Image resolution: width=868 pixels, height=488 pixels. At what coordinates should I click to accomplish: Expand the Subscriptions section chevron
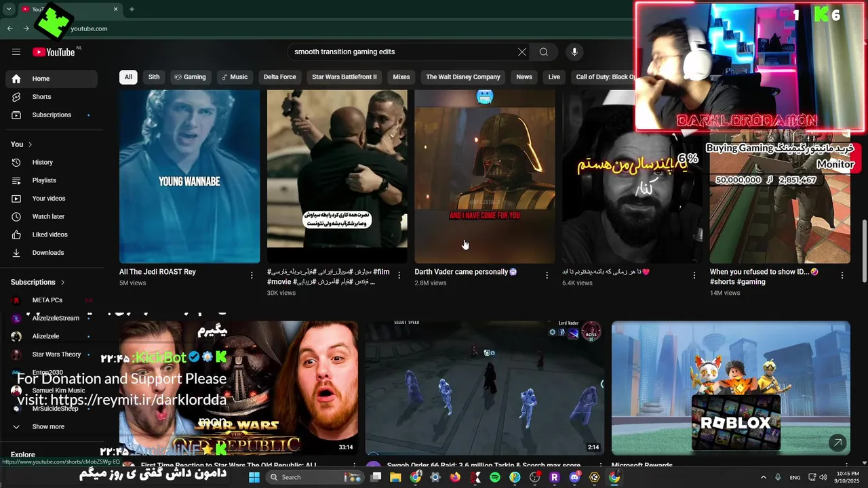(x=62, y=283)
